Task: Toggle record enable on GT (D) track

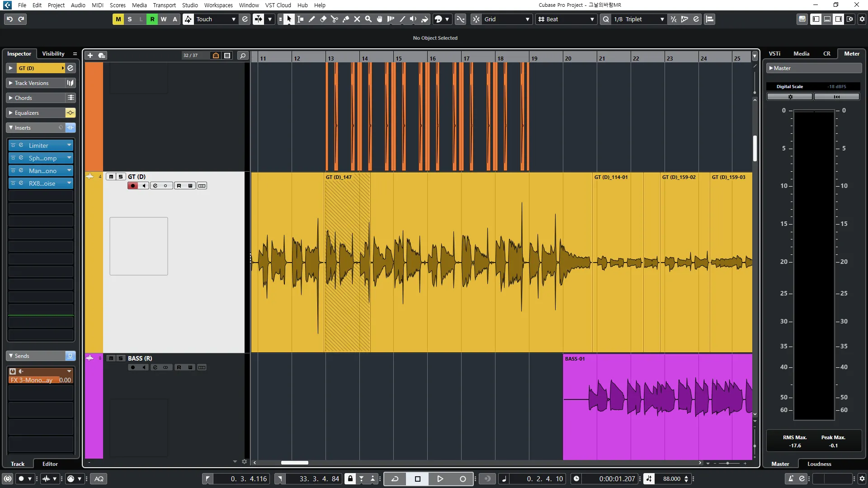Action: [132, 186]
